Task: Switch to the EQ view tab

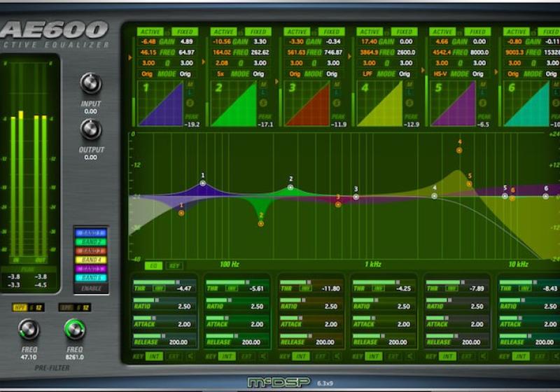Action: click(x=153, y=265)
